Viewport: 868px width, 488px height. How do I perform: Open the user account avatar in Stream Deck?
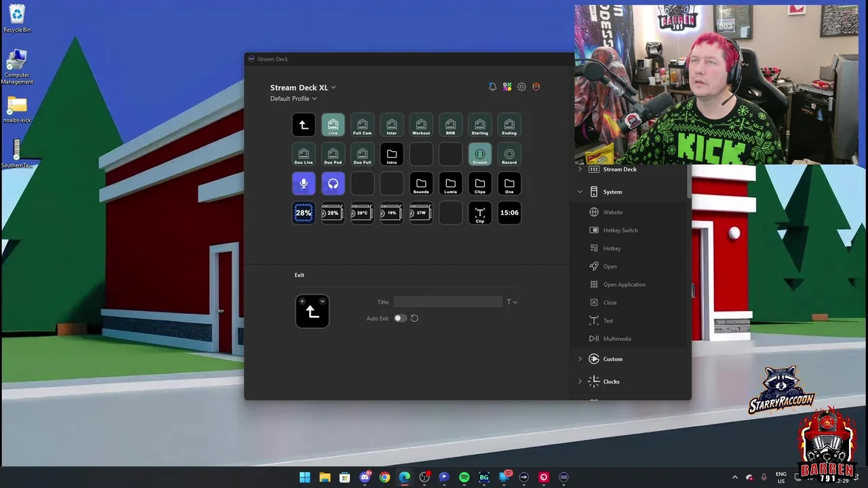point(536,87)
